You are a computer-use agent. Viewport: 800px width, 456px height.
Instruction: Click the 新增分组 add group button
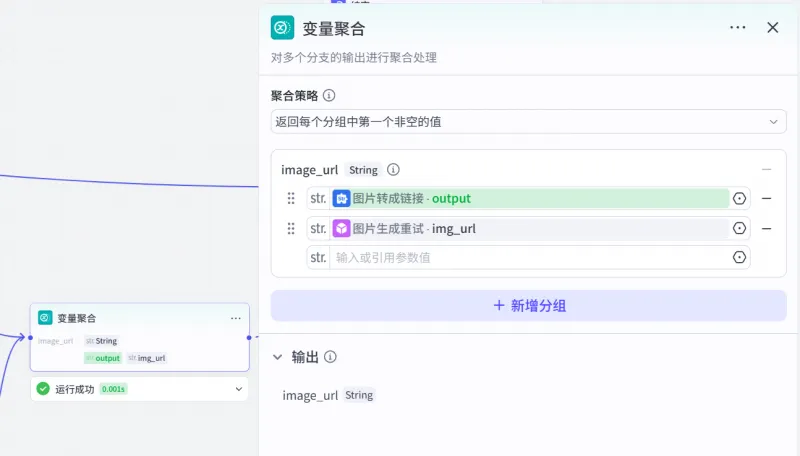tap(528, 306)
